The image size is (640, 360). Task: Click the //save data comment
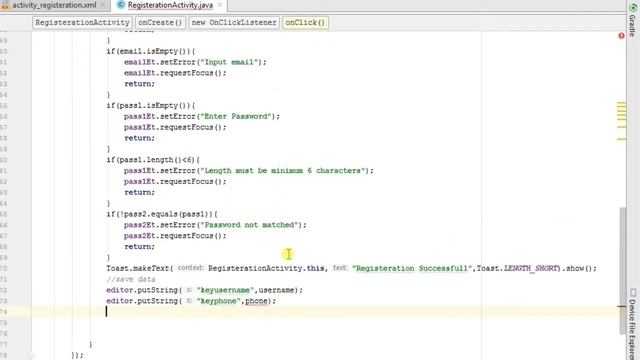[x=131, y=279]
